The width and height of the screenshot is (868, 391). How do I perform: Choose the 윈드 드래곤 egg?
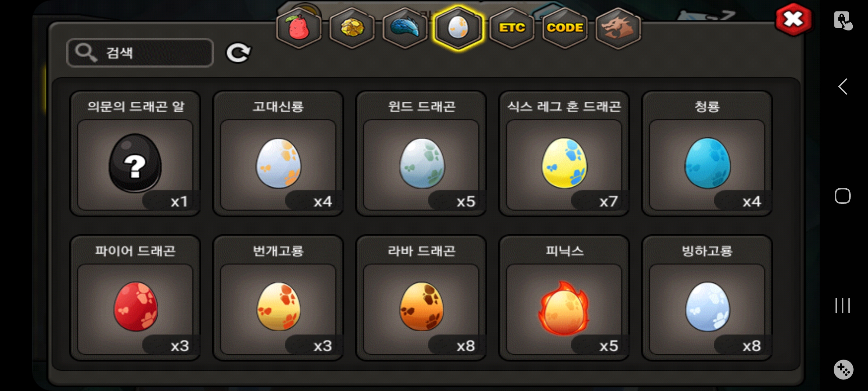point(421,154)
